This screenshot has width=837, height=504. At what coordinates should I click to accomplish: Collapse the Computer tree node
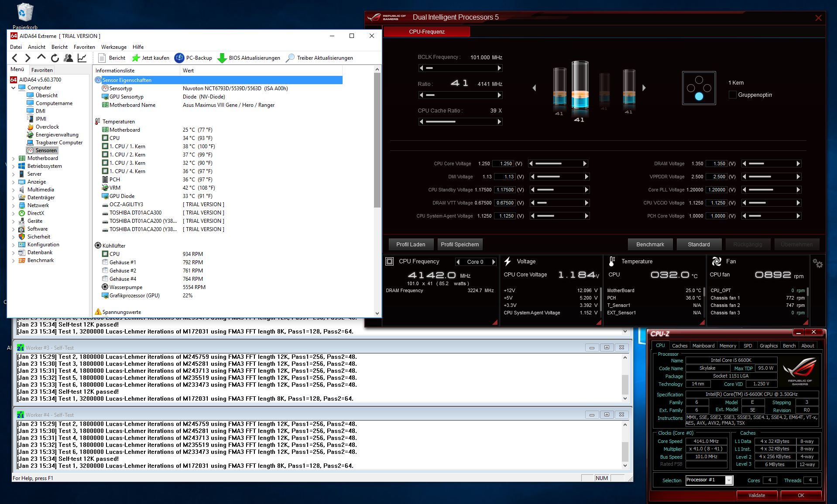pyautogui.click(x=13, y=88)
